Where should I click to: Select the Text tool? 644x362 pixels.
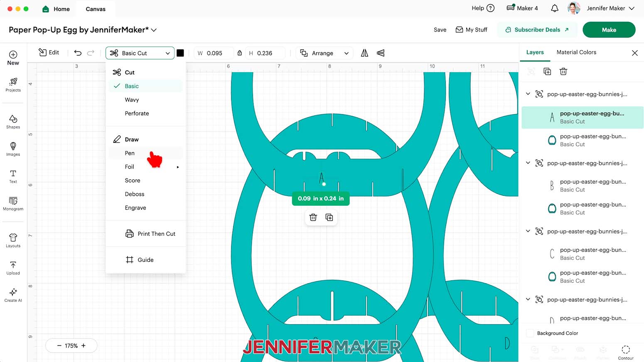[13, 176]
